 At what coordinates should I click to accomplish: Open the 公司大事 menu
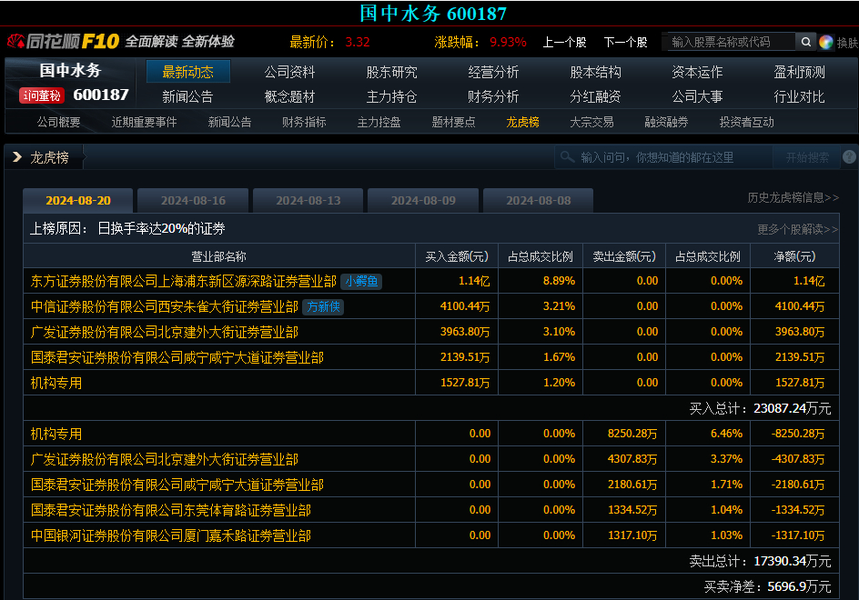click(697, 97)
